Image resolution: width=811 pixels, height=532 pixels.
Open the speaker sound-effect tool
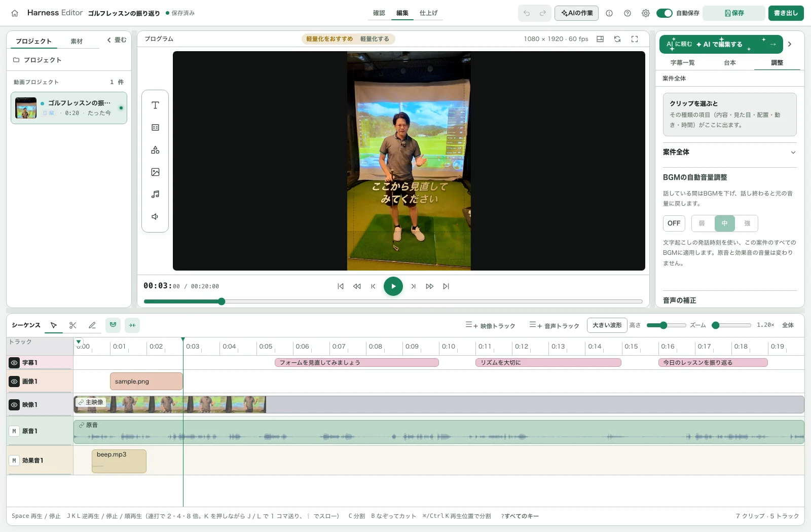pyautogui.click(x=155, y=216)
